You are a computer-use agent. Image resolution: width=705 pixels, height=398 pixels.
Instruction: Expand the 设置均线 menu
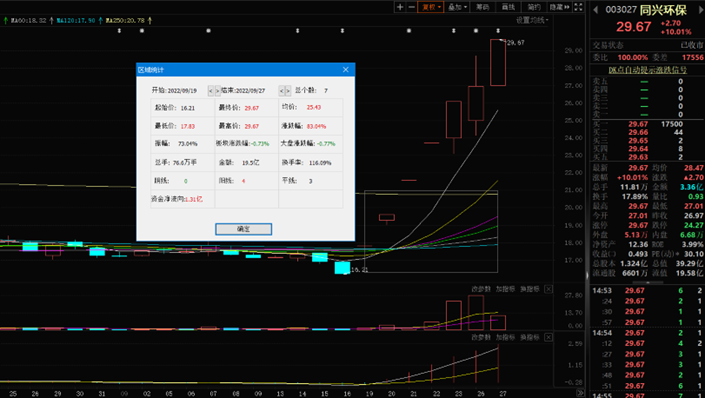point(532,20)
